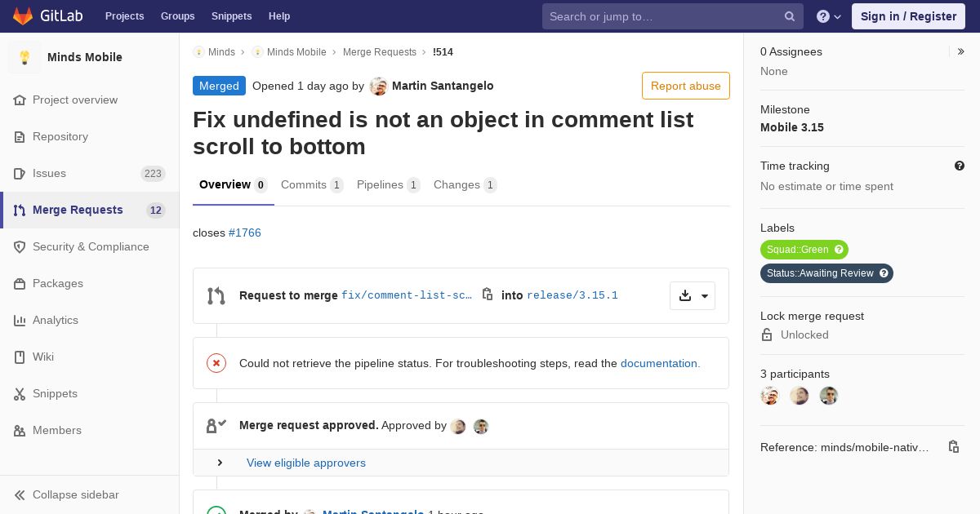Click Issues count badge 223
980x514 pixels.
pyautogui.click(x=153, y=174)
